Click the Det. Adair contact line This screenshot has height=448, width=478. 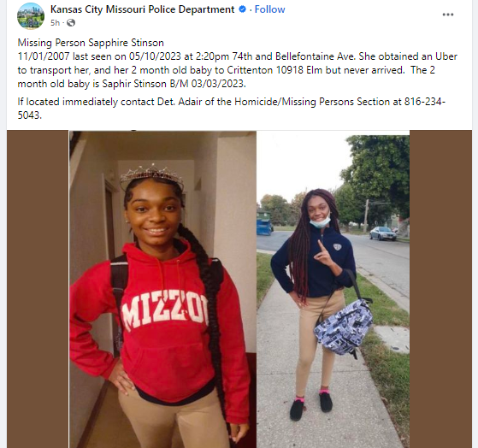coord(232,109)
